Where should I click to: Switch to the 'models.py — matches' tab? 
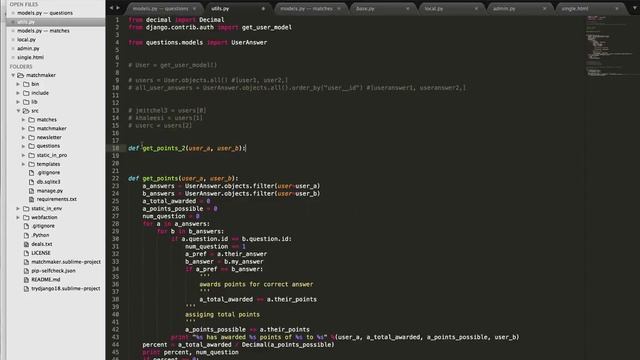(306, 9)
